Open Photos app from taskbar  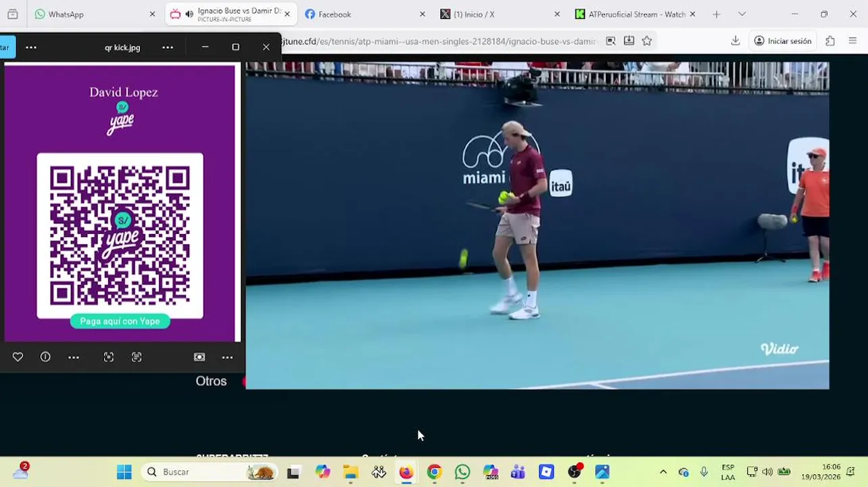[602, 472]
